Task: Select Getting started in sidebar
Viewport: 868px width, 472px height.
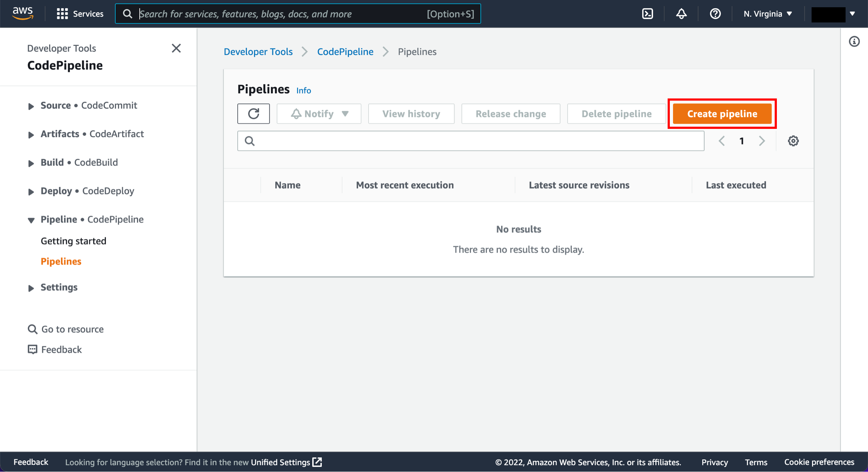Action: point(73,241)
